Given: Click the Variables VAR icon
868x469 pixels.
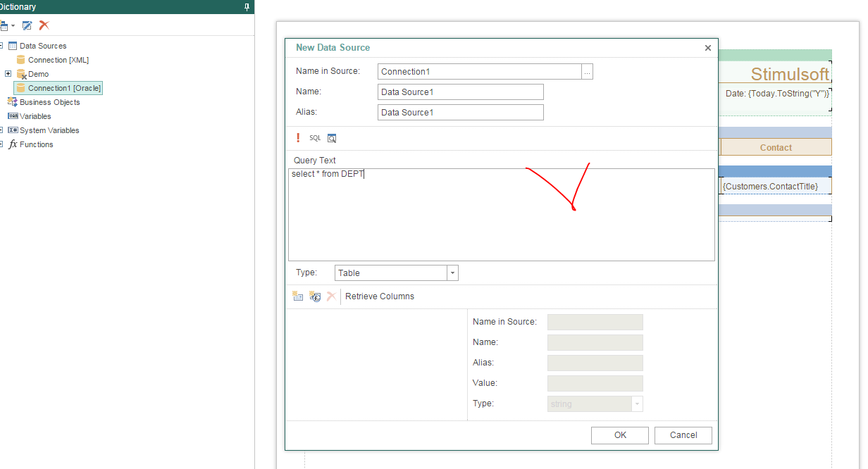Looking at the screenshot, I should (x=13, y=116).
